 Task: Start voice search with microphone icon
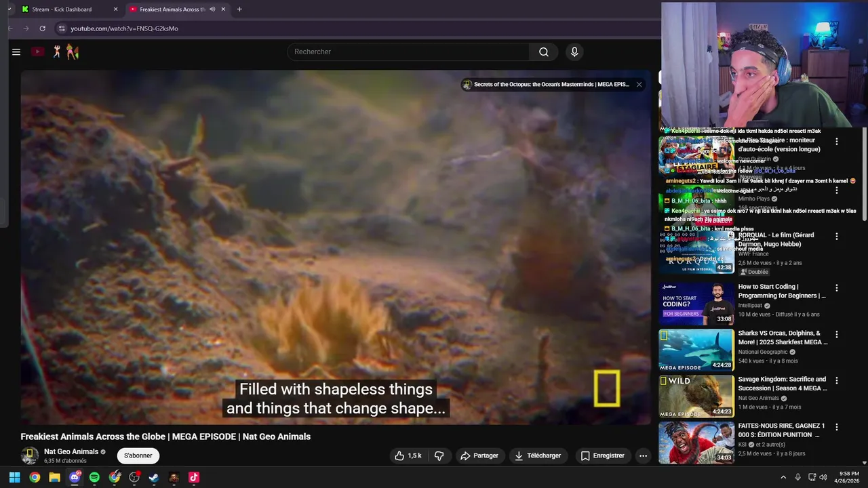point(574,52)
